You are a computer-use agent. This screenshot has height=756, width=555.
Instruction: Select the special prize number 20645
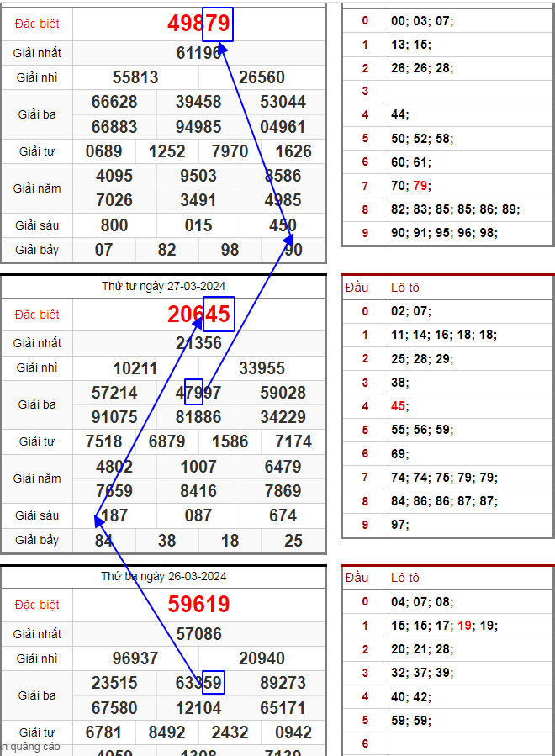tap(198, 315)
